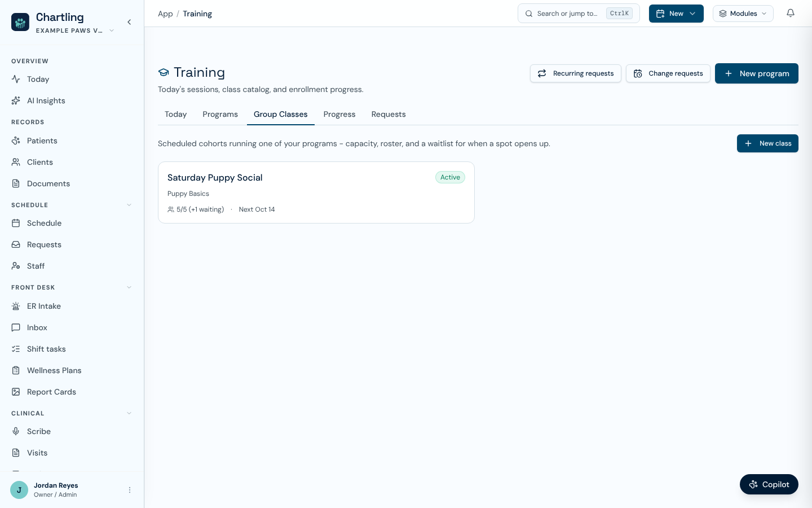
Task: Open Visits in the sidebar
Action: (x=72, y=453)
